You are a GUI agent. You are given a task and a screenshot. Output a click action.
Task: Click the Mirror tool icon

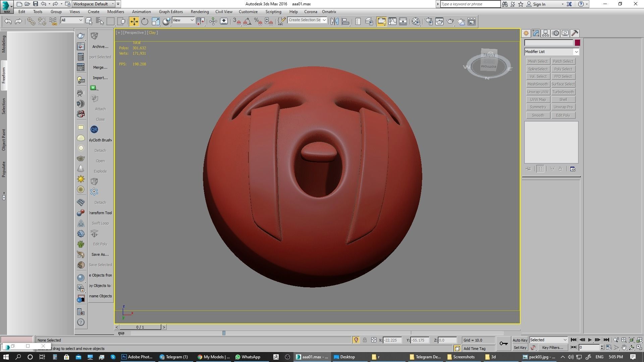(x=334, y=22)
